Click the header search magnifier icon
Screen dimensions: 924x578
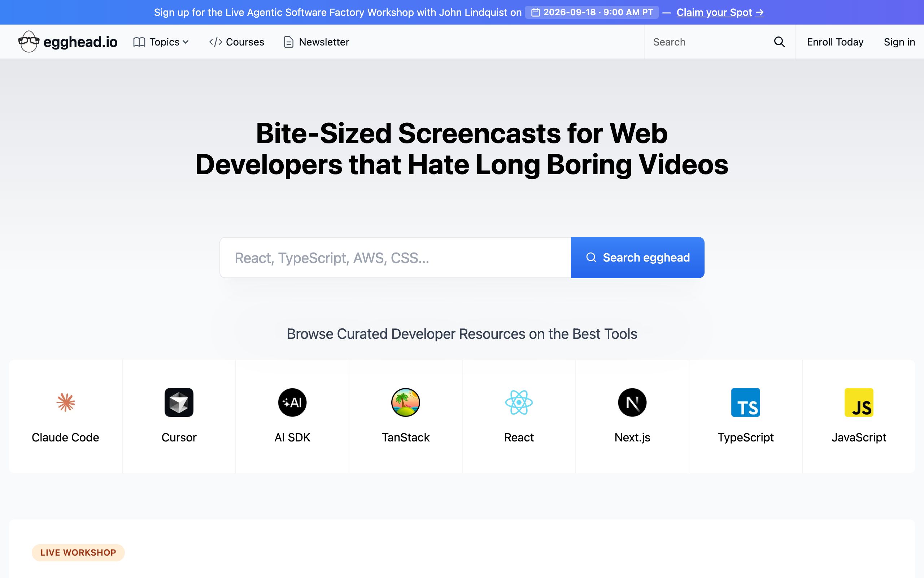click(x=779, y=42)
